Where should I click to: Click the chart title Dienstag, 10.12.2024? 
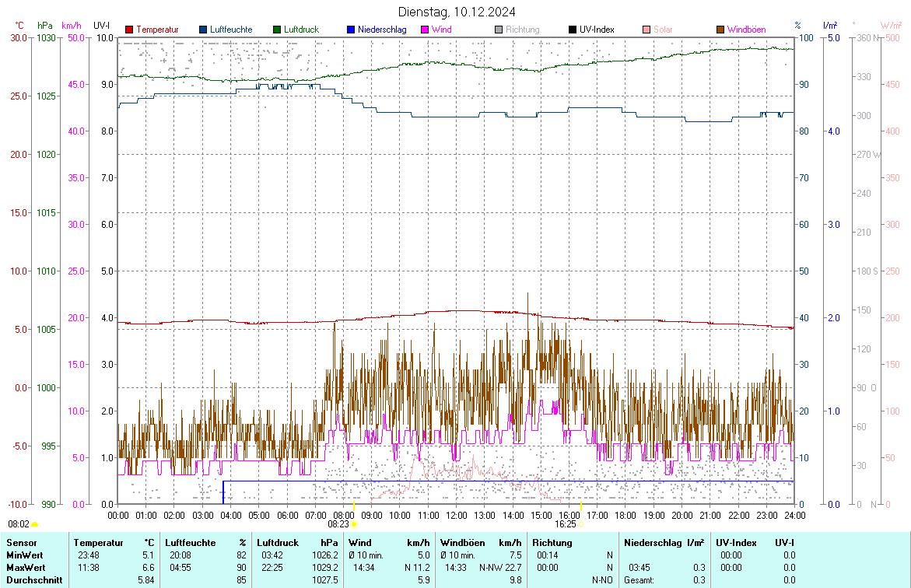(x=456, y=12)
